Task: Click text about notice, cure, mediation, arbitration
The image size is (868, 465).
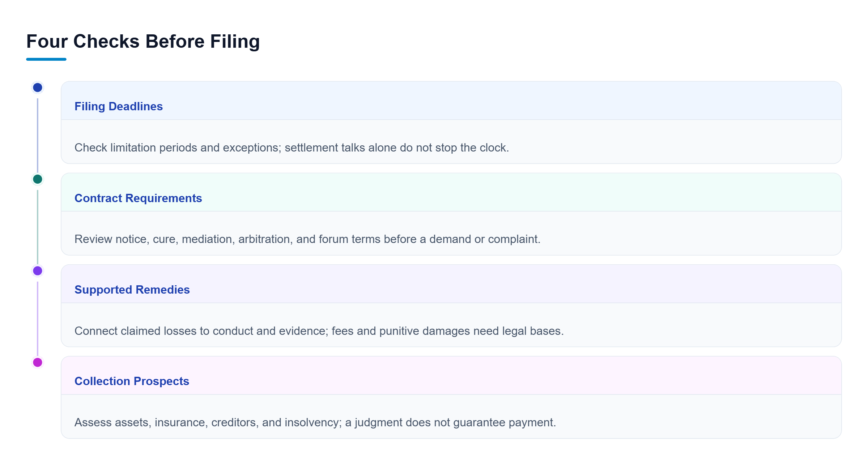Action: click(x=307, y=239)
